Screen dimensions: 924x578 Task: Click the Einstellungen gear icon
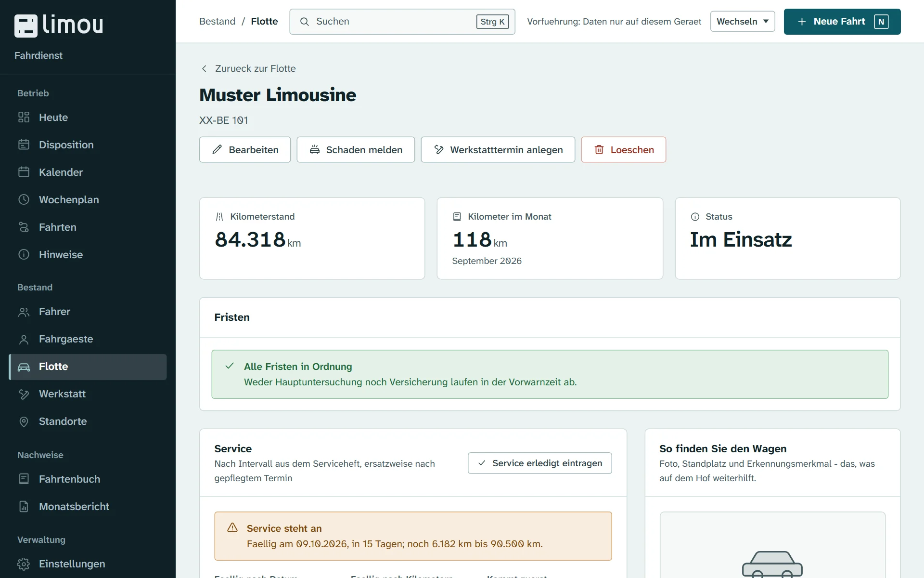24,564
